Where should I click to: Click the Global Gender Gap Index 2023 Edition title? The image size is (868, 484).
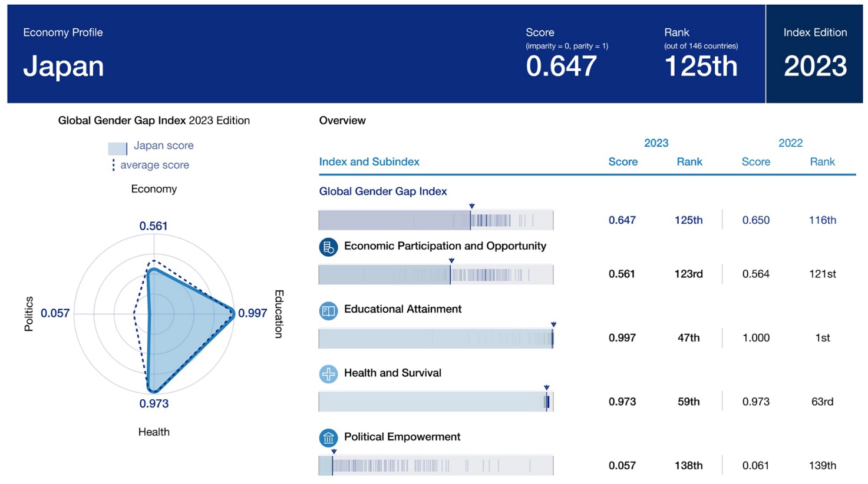154,120
